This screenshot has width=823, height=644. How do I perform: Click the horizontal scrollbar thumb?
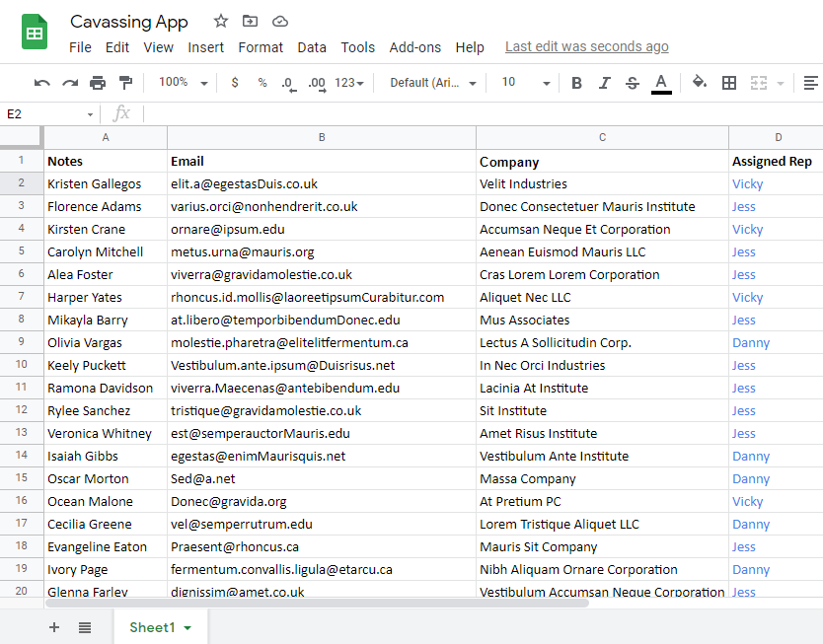(x=317, y=604)
